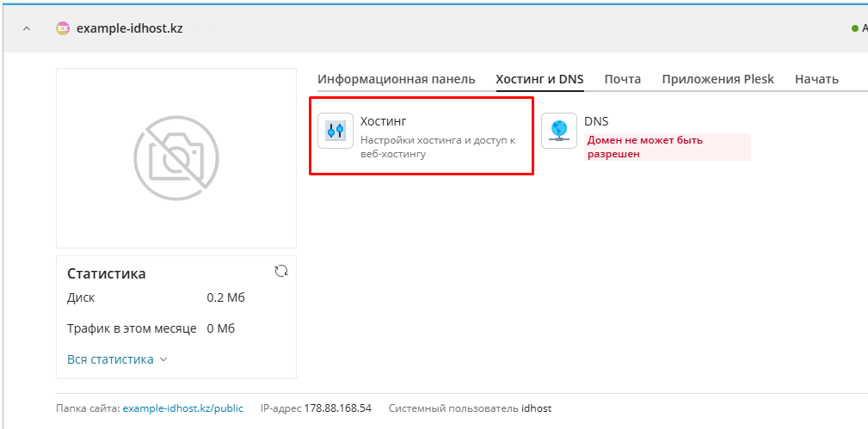The image size is (868, 429).
Task: Go to the Приложения Plesk tab
Action: [x=717, y=79]
